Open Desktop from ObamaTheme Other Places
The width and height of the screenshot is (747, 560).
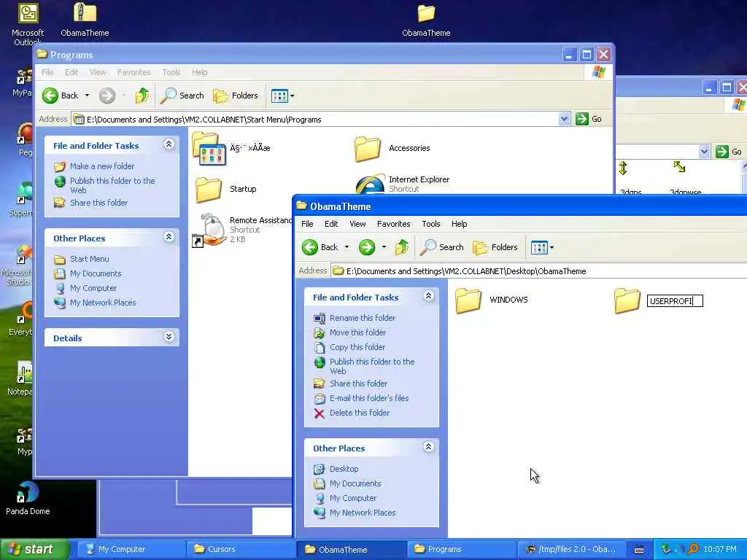[x=344, y=469]
